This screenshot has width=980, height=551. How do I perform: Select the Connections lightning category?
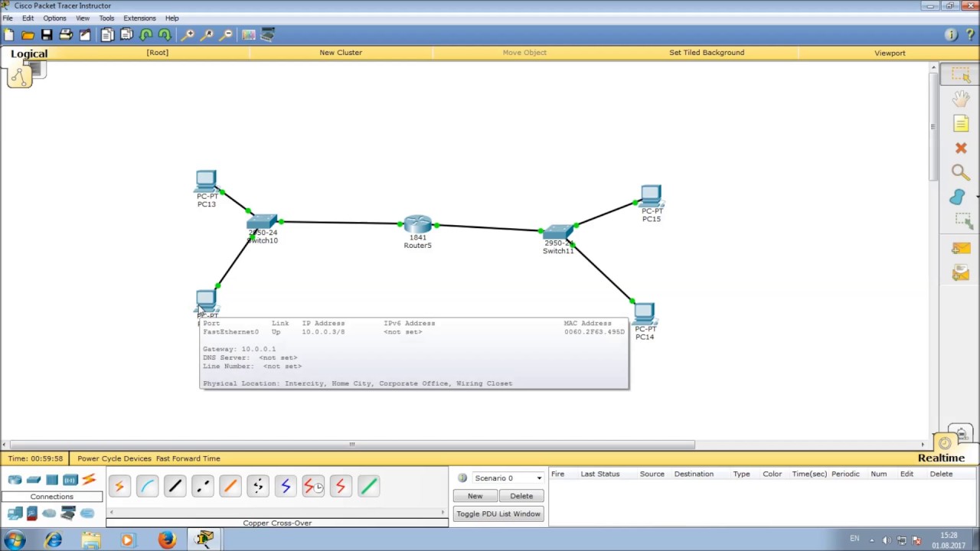click(89, 480)
